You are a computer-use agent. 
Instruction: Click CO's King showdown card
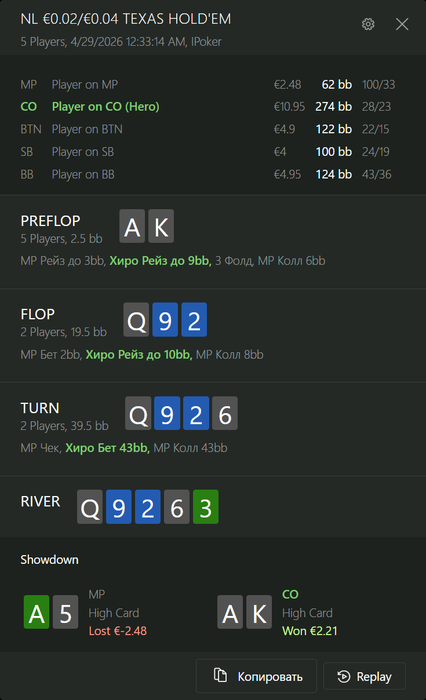pos(259,612)
